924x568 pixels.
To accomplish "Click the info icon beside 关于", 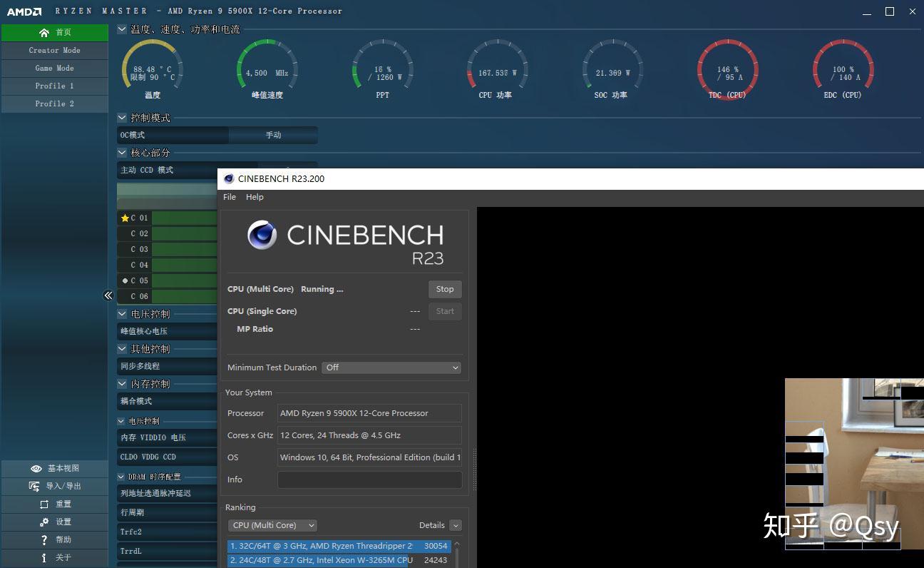I will point(44,558).
